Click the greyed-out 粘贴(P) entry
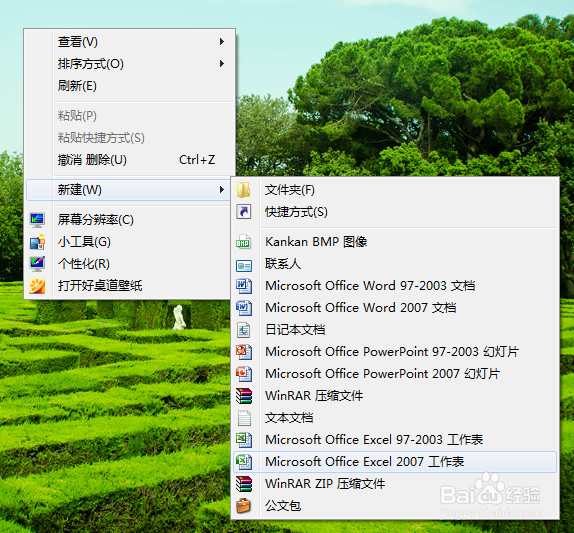 click(130, 116)
